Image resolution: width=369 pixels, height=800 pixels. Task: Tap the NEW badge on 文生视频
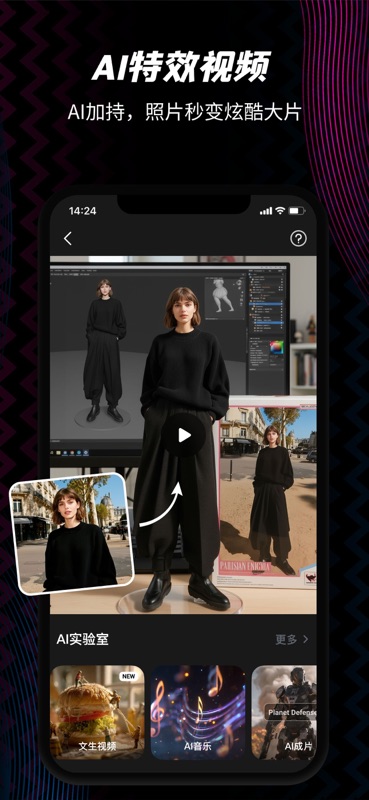click(129, 676)
